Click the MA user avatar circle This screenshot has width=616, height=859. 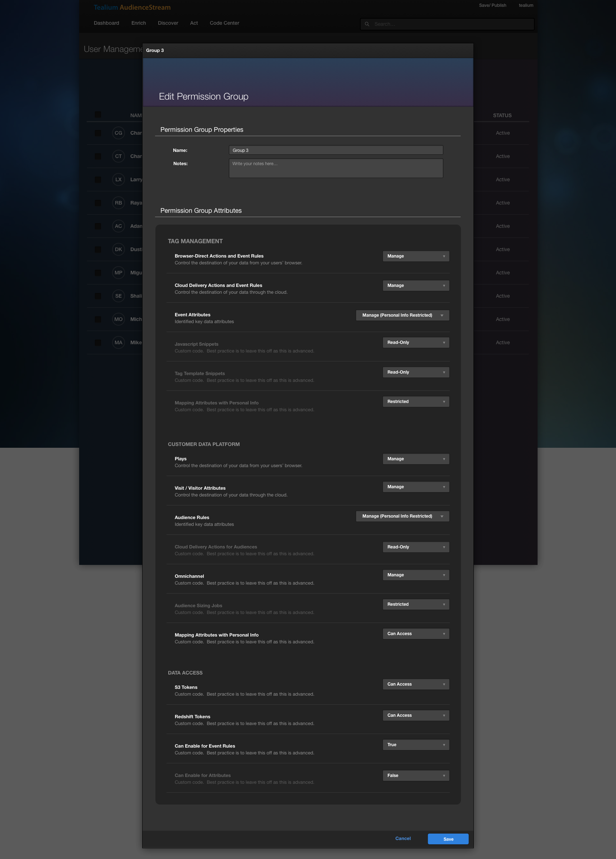[119, 342]
